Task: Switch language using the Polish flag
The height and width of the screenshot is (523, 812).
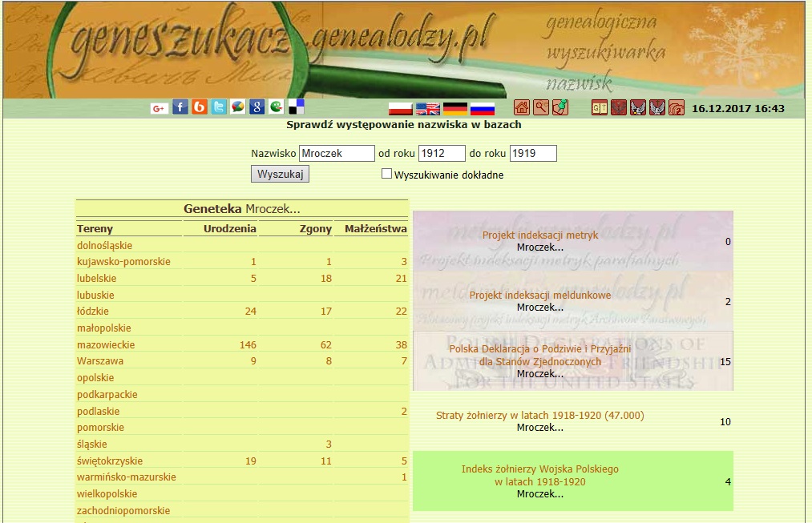Action: 400,109
